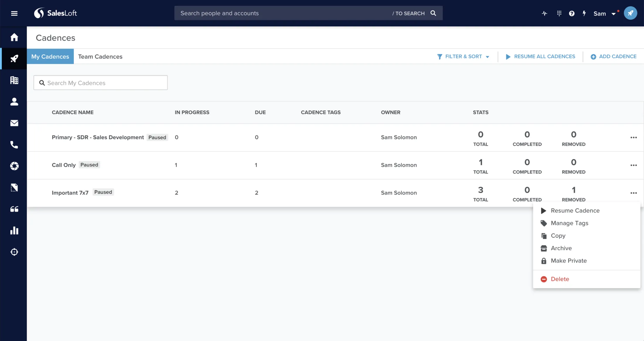The width and height of the screenshot is (644, 341).
Task: Select Archive from the context menu
Action: [x=561, y=248]
